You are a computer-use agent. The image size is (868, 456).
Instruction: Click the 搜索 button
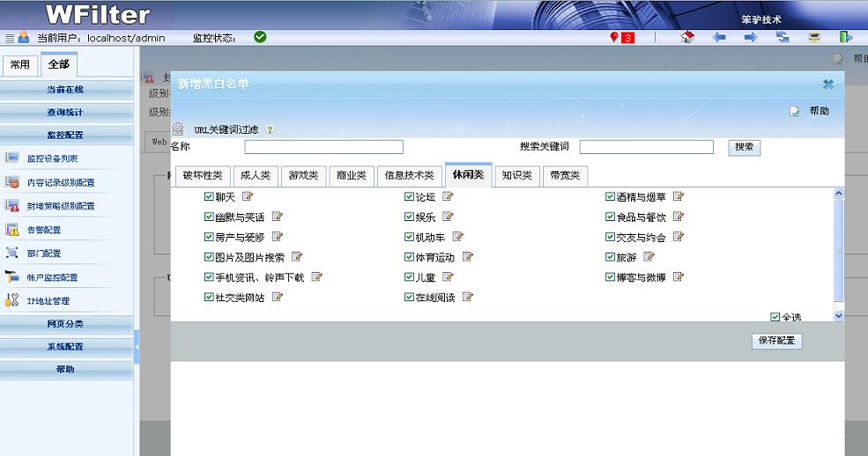[x=744, y=147]
